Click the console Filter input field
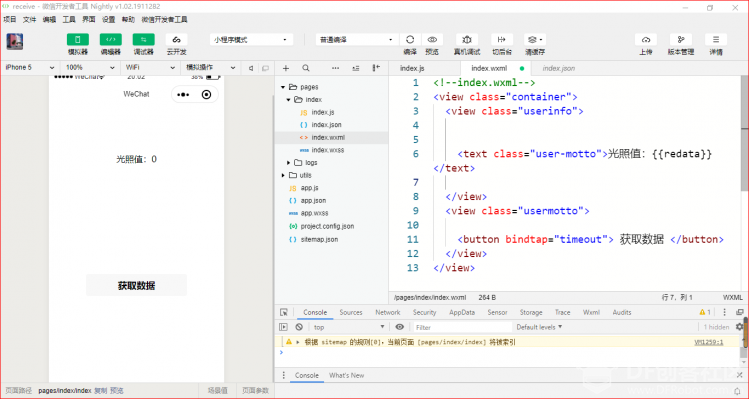749x399 pixels. pyautogui.click(x=461, y=327)
